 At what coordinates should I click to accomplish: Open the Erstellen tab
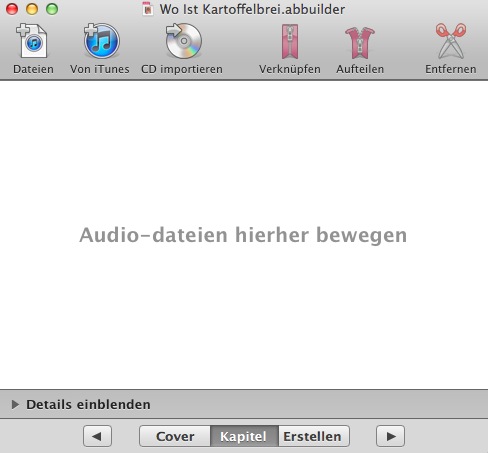pyautogui.click(x=314, y=436)
